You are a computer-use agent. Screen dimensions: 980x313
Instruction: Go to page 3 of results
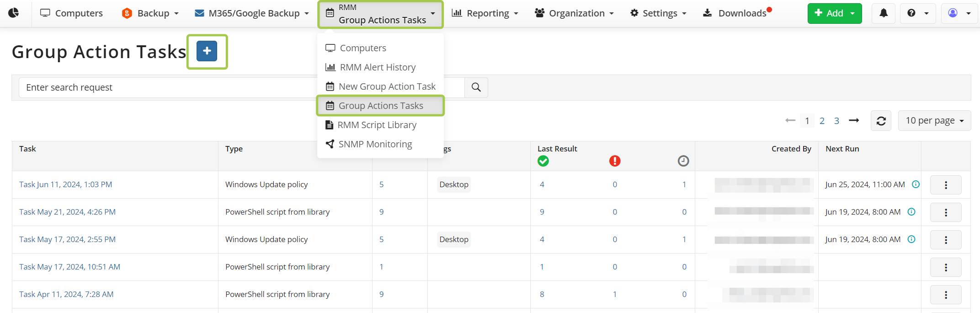[x=836, y=121]
